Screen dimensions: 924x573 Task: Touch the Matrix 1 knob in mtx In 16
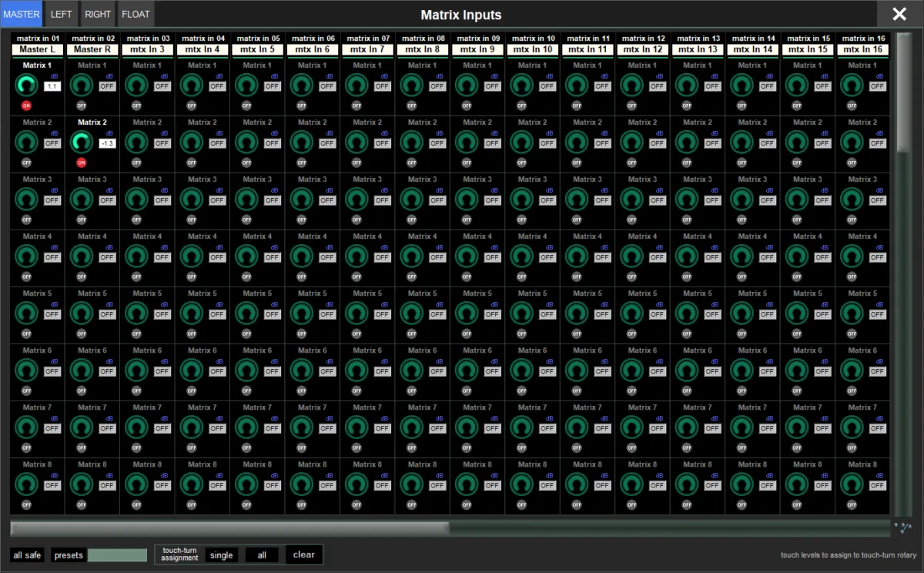point(853,85)
